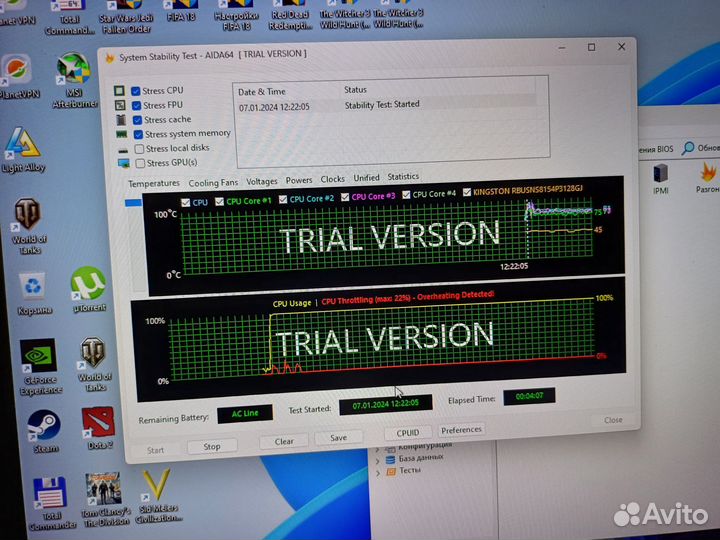Select the Red Dead Redemption shortcut
The width and height of the screenshot is (720, 540).
pos(290,16)
